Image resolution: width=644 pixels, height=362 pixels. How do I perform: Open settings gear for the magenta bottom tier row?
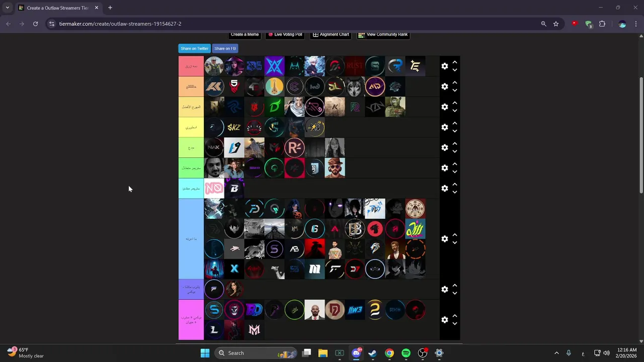[444, 320]
